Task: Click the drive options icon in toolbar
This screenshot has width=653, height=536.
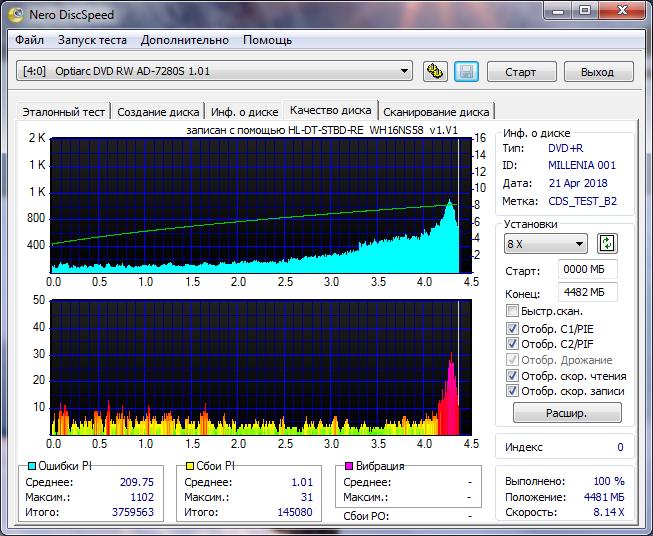Action: pos(435,71)
